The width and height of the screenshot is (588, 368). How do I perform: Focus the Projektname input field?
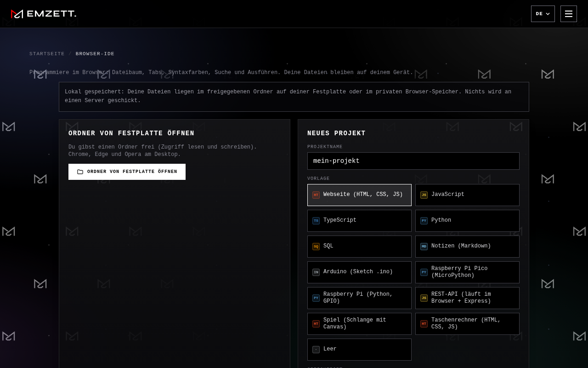pos(413,161)
